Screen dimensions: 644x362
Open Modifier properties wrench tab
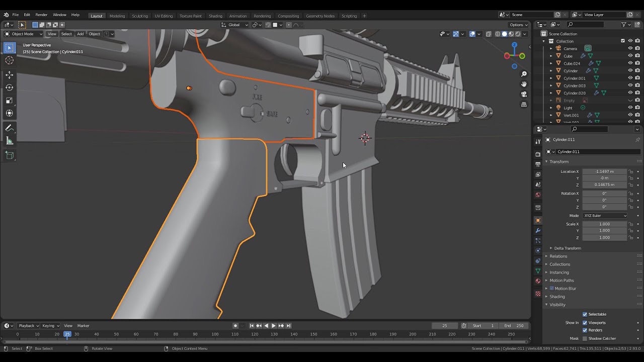tap(538, 230)
